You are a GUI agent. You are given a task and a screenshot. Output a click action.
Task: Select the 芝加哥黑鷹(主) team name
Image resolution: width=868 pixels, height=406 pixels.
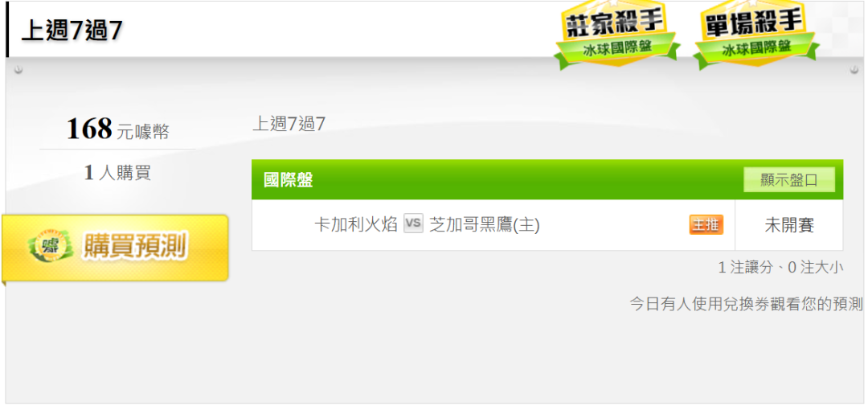click(x=485, y=225)
